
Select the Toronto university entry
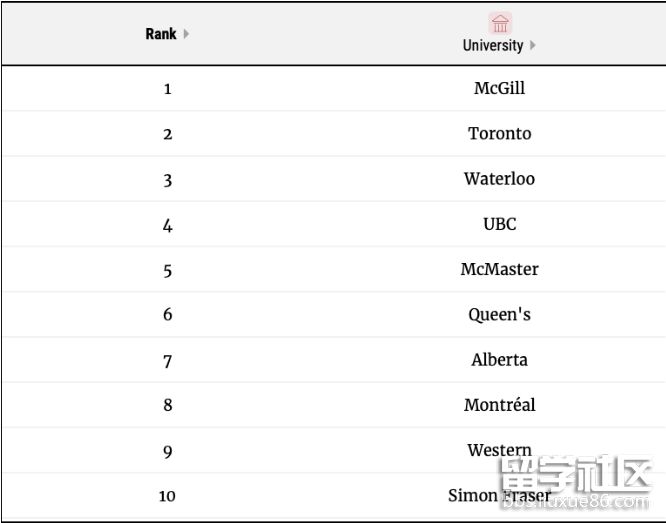tap(499, 133)
